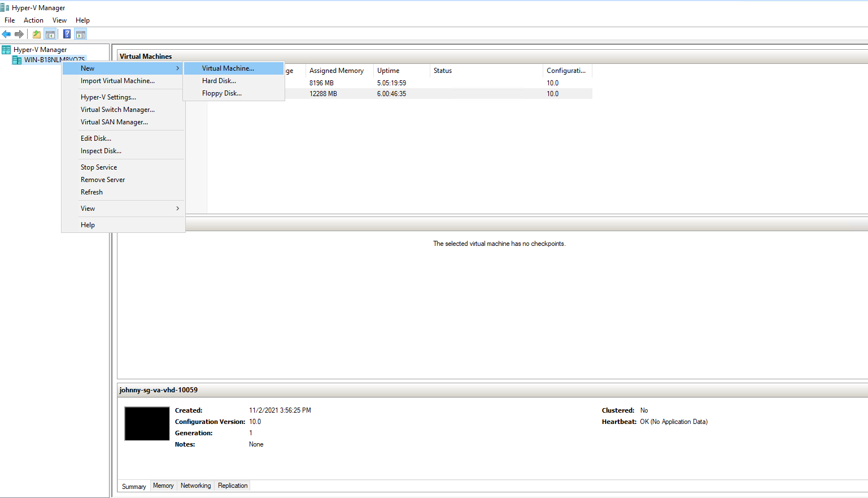868x498 pixels.
Task: Switch to the Replication tab
Action: (232, 486)
